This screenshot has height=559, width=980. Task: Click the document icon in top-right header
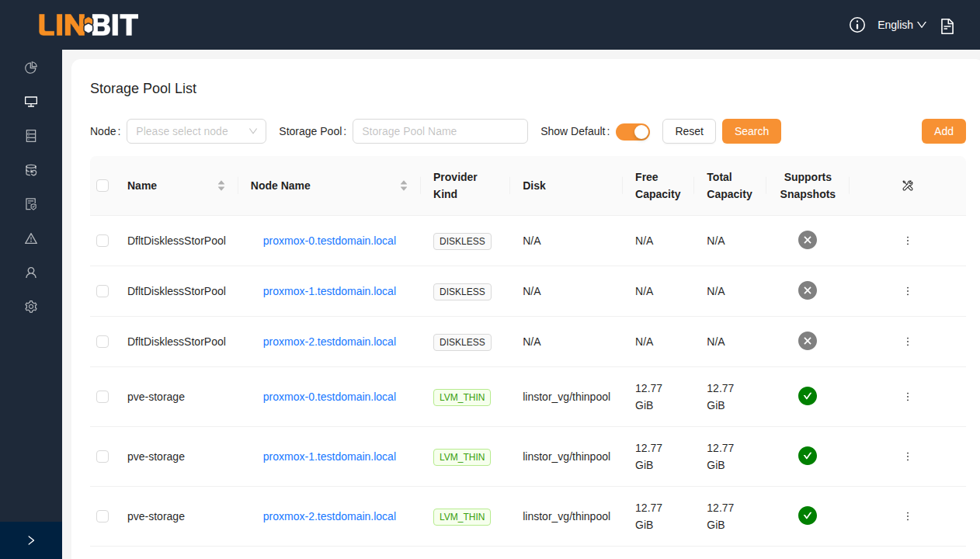click(947, 26)
